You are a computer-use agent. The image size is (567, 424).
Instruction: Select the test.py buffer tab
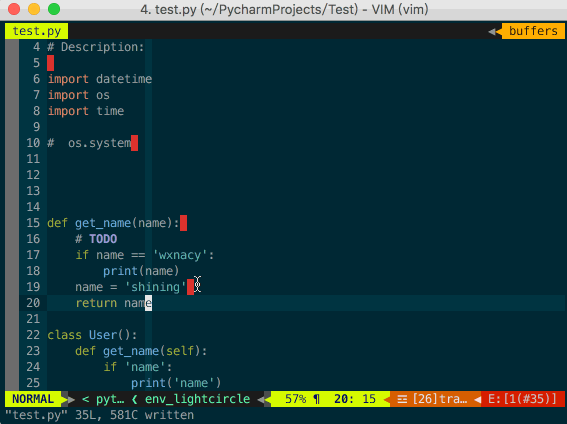tap(37, 31)
